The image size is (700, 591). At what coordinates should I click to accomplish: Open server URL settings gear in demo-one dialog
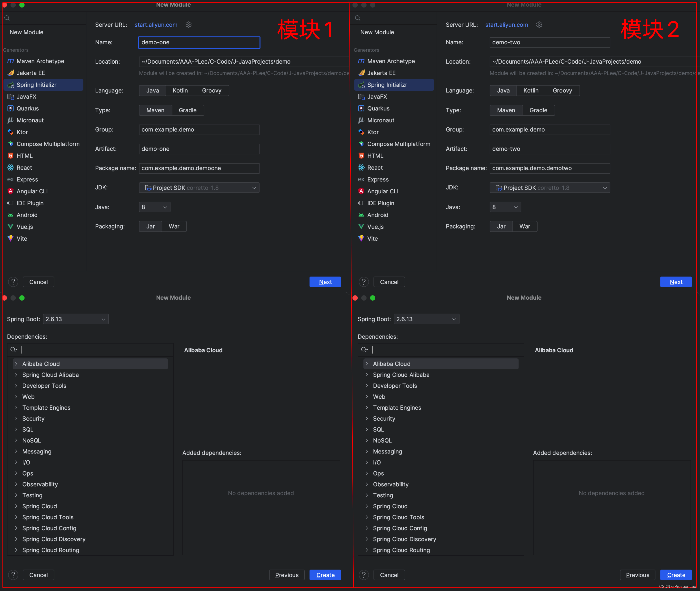[189, 25]
